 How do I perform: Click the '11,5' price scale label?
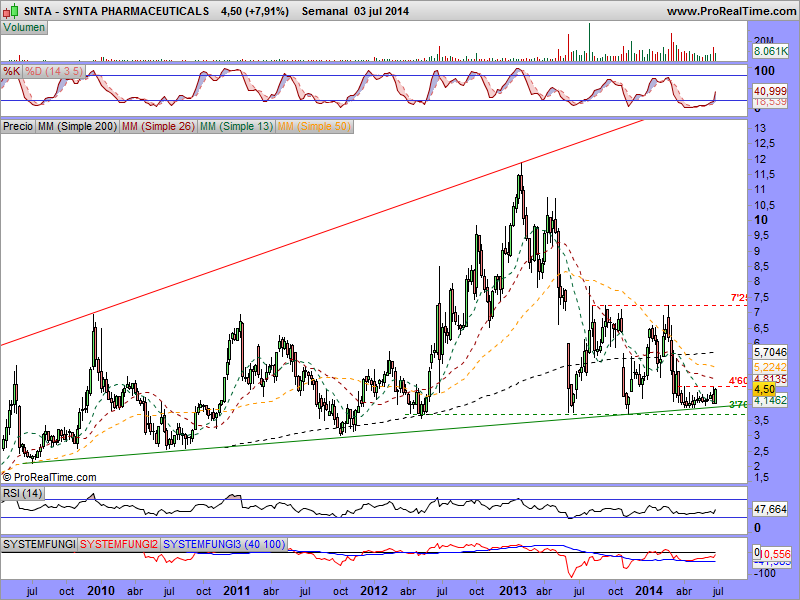tap(765, 174)
